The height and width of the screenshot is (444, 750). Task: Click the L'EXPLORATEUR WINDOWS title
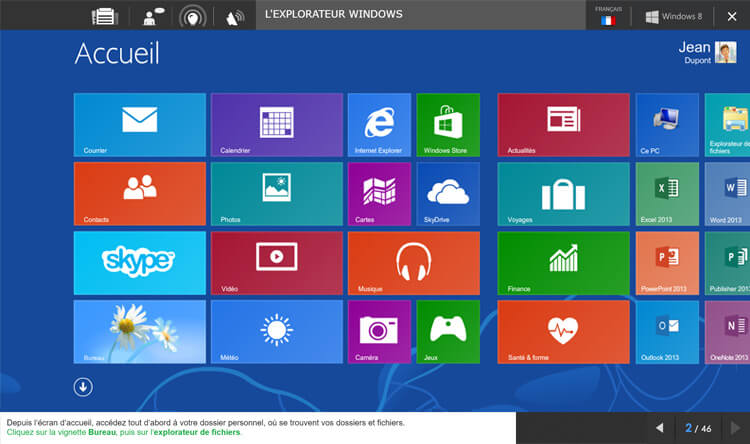point(334,14)
